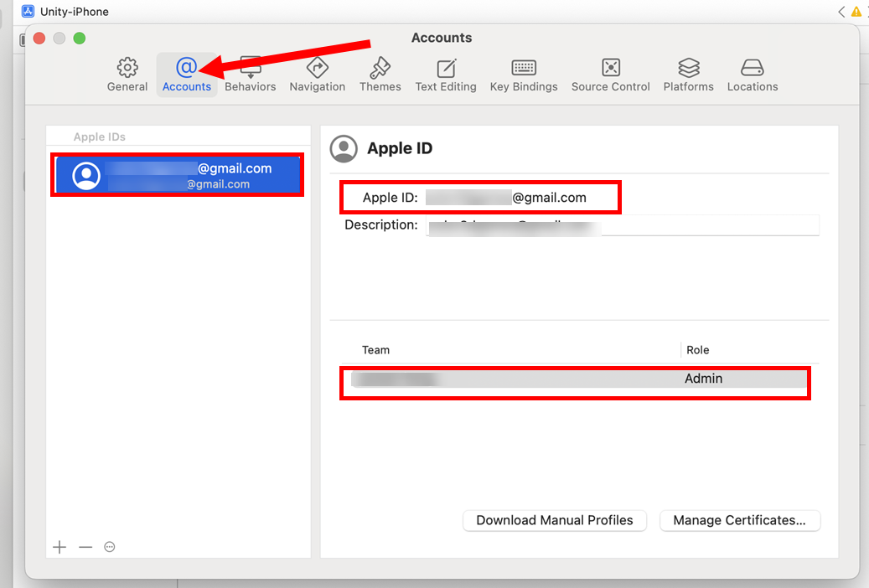The height and width of the screenshot is (588, 869).
Task: Click the yellow warning icon in Xcode window
Action: tap(856, 12)
